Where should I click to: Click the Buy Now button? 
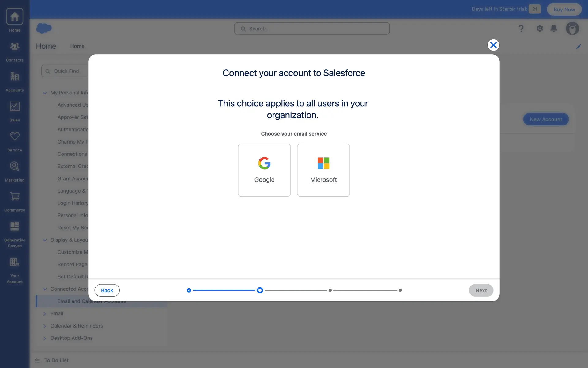click(x=564, y=10)
